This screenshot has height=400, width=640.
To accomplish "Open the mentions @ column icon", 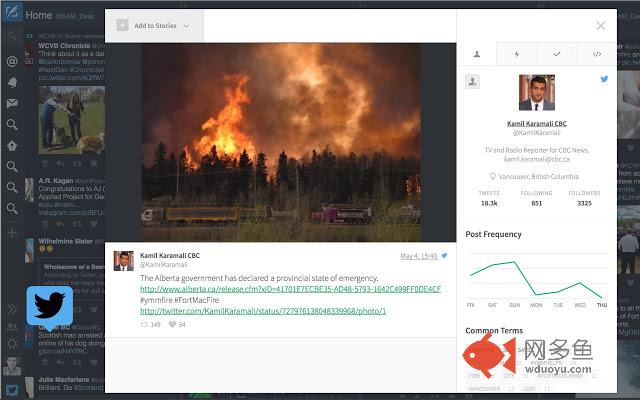I will pyautogui.click(x=12, y=61).
